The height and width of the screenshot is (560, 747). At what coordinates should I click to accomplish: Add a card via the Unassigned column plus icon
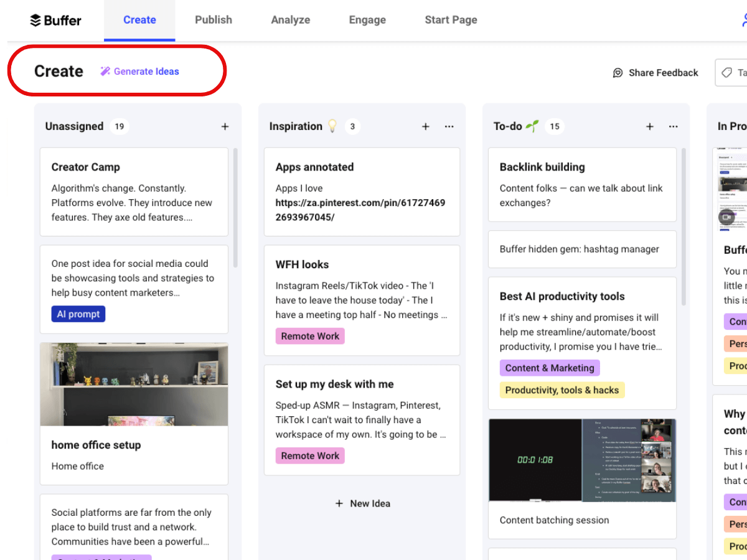225,126
